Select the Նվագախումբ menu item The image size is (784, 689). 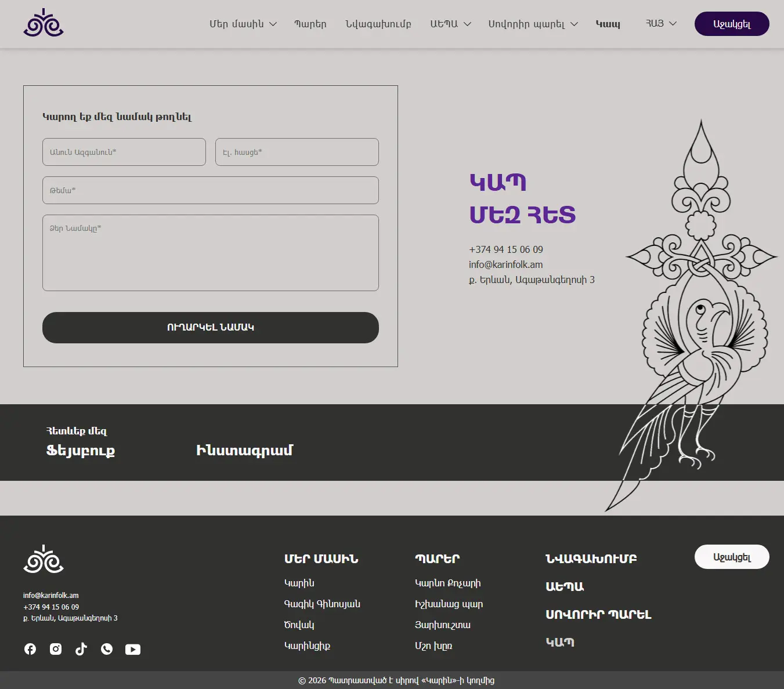click(x=378, y=24)
